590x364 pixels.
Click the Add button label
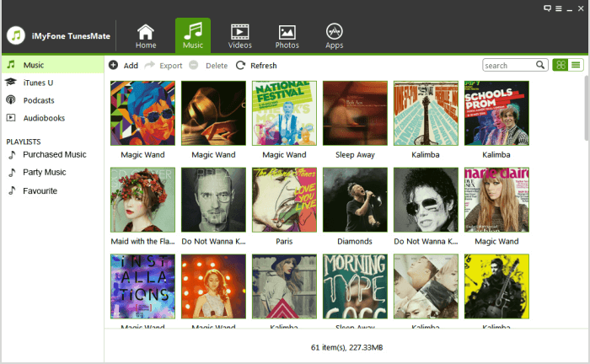point(131,66)
